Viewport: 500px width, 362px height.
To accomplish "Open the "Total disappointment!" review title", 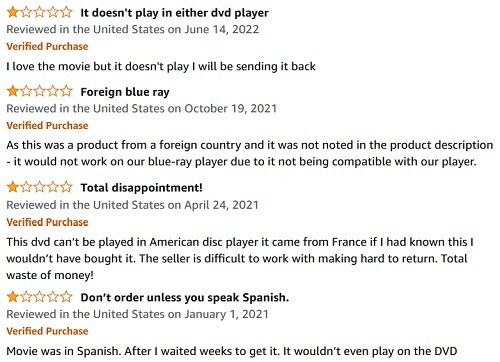I will 141,188.
